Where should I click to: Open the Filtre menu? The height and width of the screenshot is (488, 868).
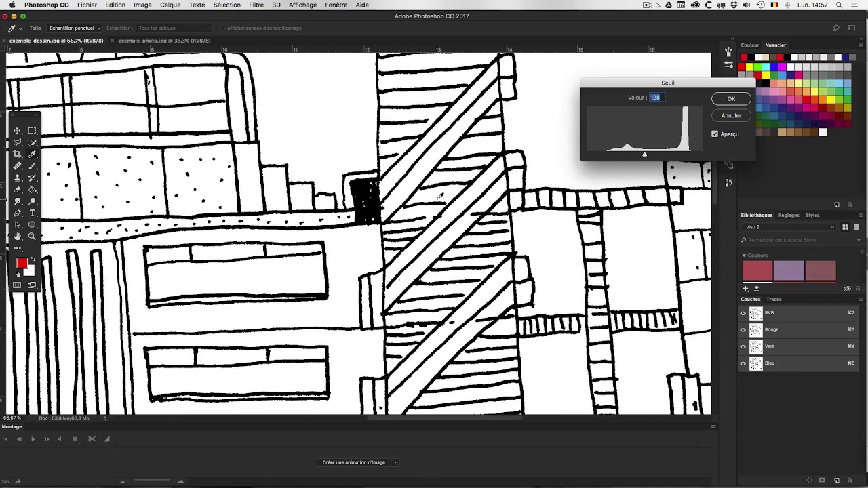(256, 5)
